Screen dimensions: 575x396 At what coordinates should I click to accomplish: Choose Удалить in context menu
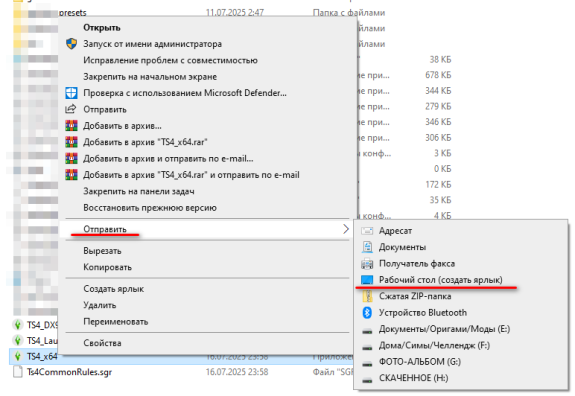[x=99, y=305]
